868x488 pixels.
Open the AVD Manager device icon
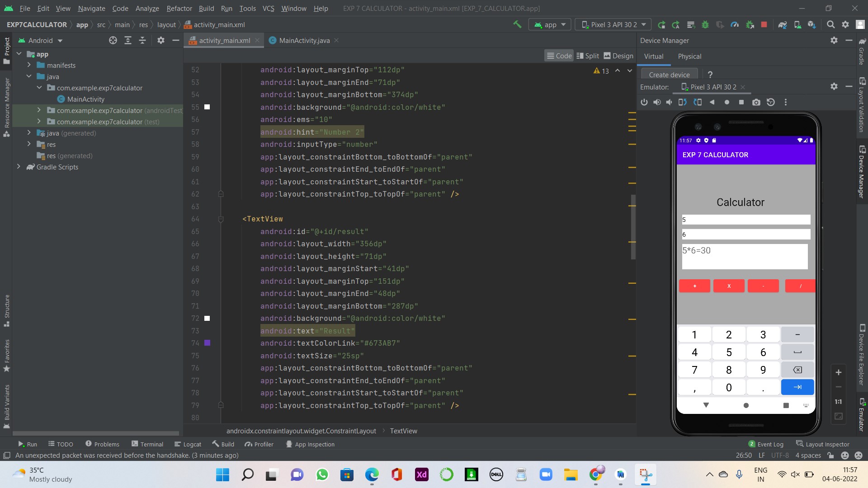(x=797, y=24)
